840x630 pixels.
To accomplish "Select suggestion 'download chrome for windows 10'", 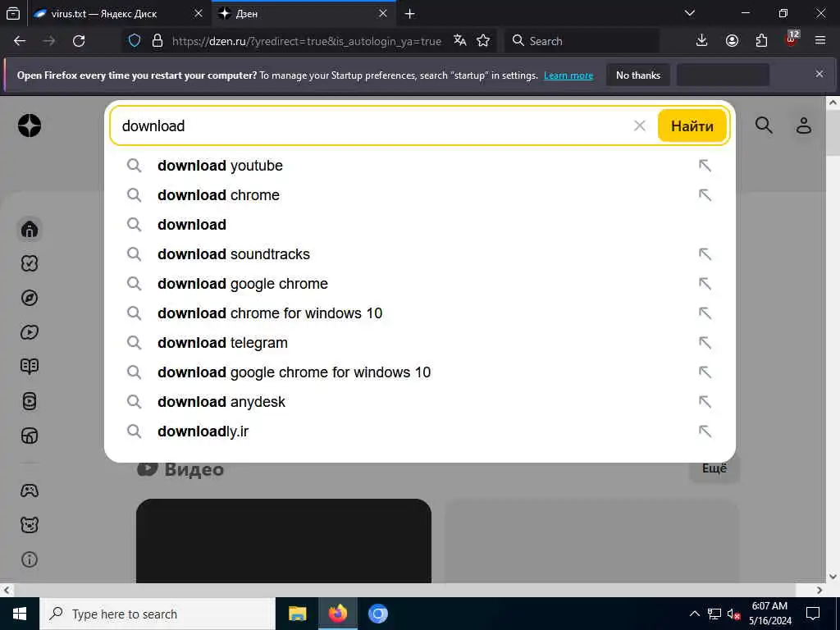I will point(419,313).
